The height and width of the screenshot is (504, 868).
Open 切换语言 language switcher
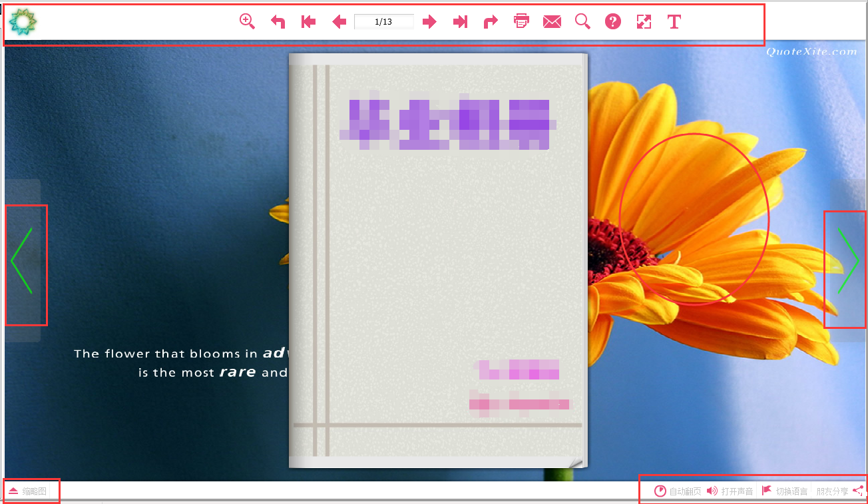(785, 491)
